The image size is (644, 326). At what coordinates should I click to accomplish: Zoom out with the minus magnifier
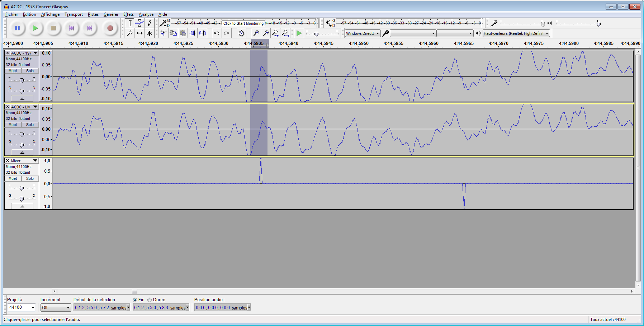click(266, 33)
